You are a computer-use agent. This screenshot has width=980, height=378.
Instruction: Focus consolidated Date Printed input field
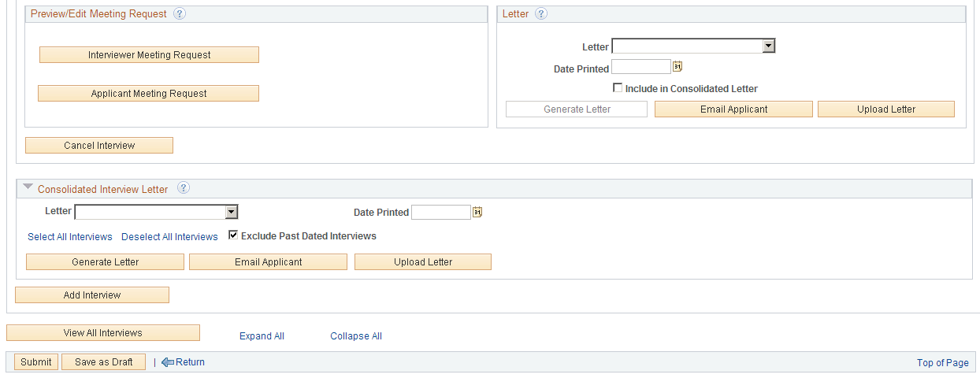(x=441, y=212)
